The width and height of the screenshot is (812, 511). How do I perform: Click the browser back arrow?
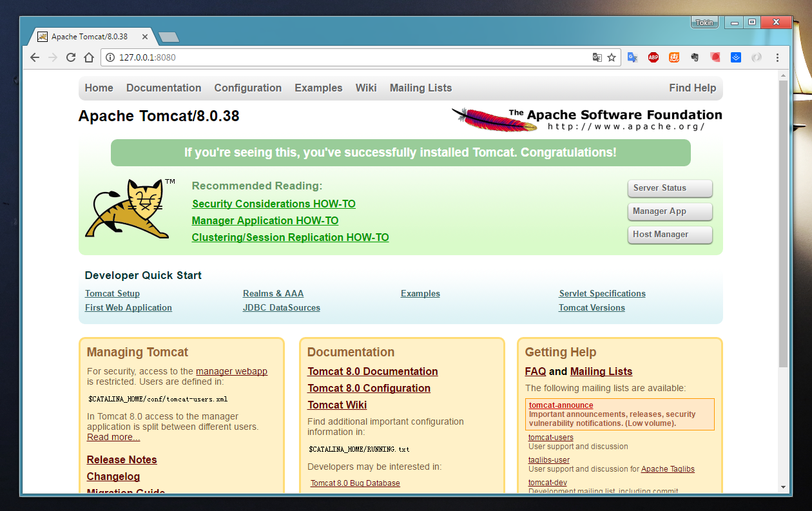click(35, 57)
